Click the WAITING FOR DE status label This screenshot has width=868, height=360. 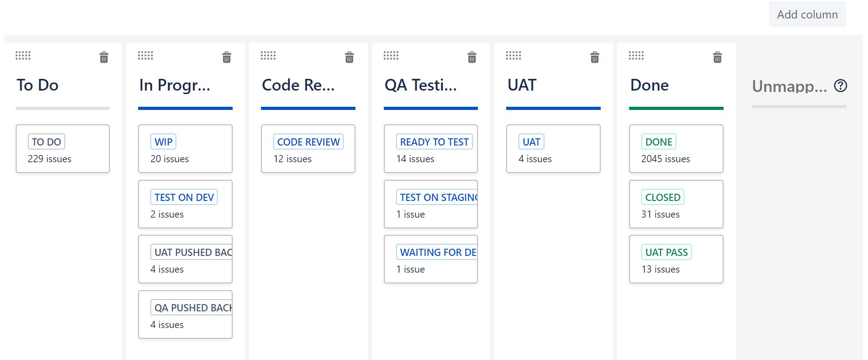tap(437, 252)
